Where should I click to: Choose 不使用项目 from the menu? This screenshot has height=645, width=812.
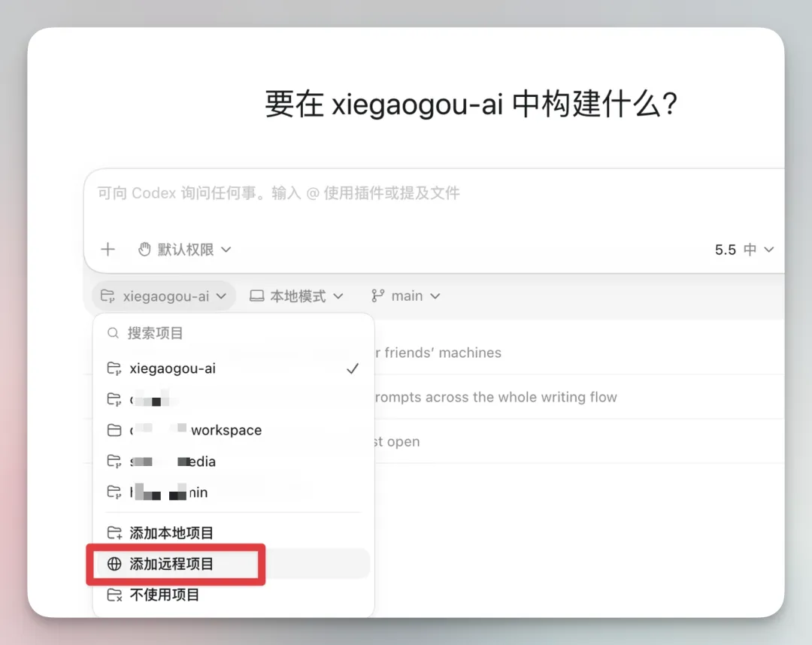coord(234,595)
